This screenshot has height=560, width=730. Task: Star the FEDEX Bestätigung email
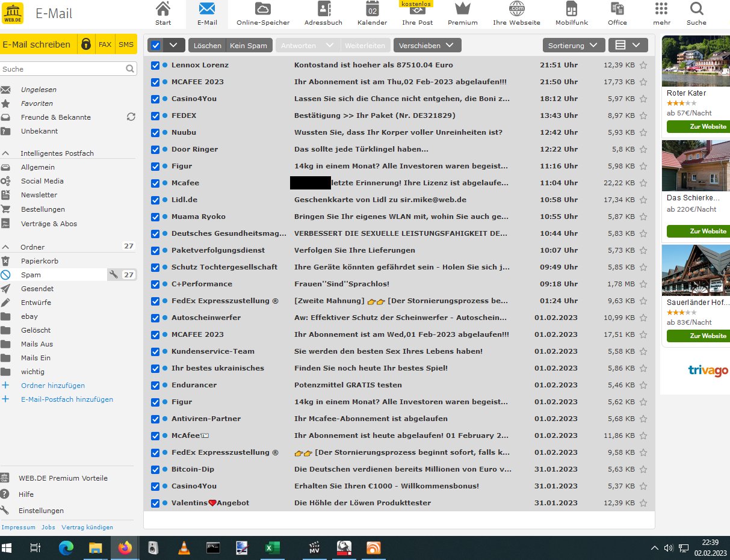[643, 115]
